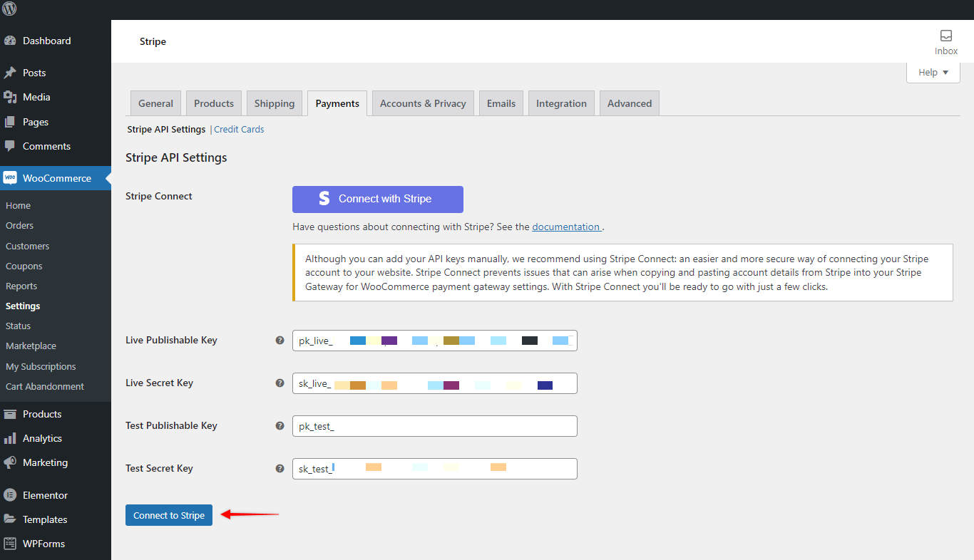Click help icon beside Live Secret Key

280,383
